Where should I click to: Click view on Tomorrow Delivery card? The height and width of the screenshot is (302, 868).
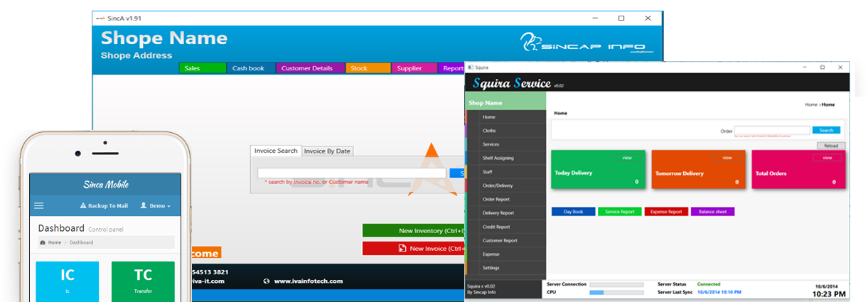pos(727,157)
